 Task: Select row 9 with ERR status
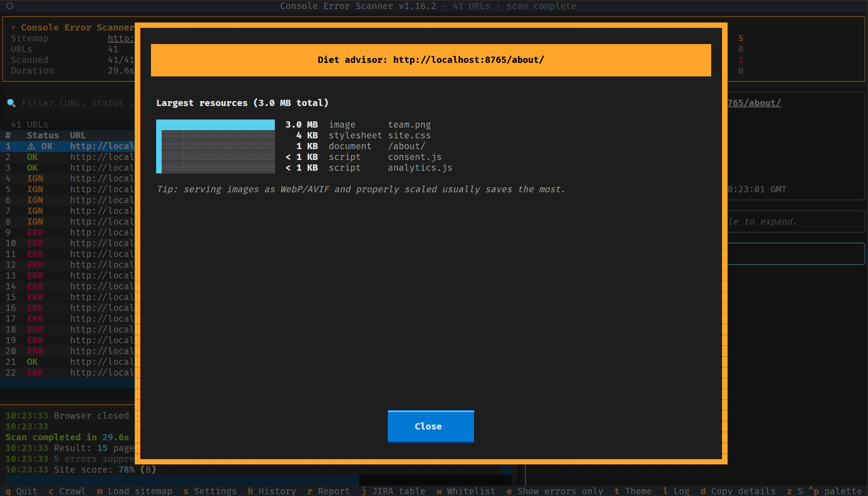[x=67, y=232]
